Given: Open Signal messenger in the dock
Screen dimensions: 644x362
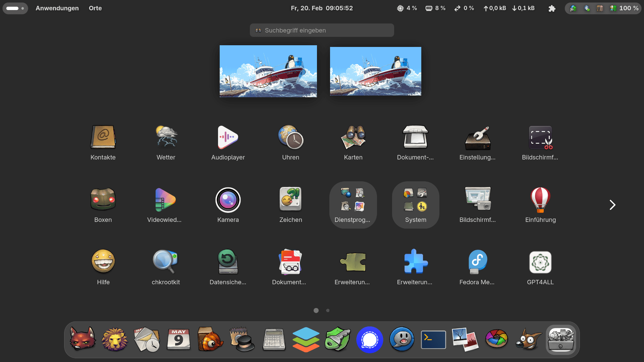Looking at the screenshot, I should (x=370, y=340).
